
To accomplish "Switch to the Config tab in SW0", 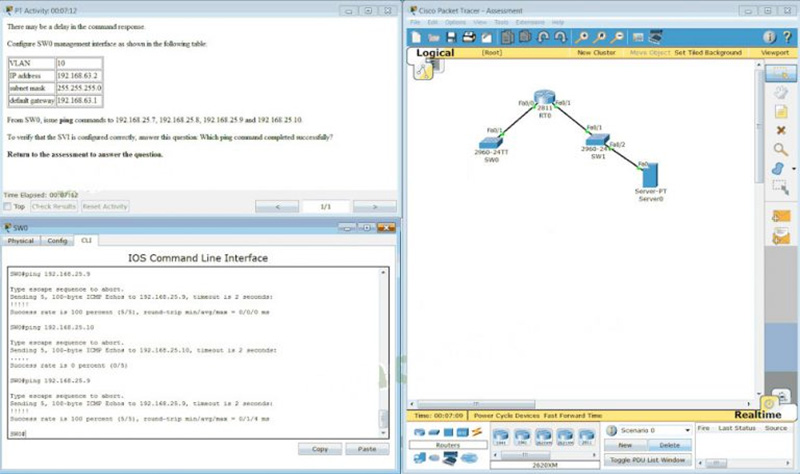I will click(57, 241).
